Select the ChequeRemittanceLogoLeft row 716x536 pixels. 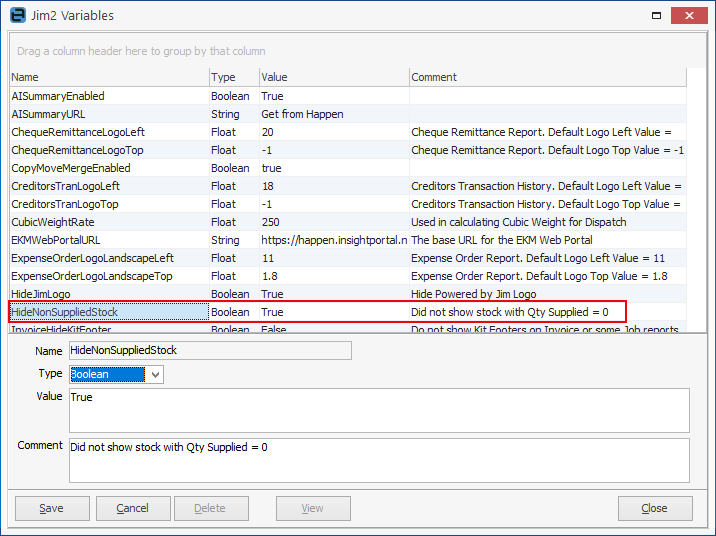(348, 132)
